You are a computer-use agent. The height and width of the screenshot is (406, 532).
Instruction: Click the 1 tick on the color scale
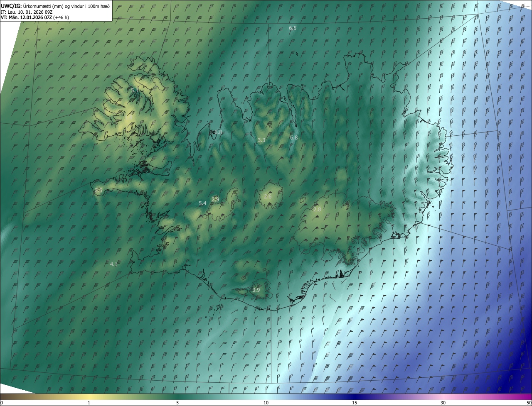[89, 403]
